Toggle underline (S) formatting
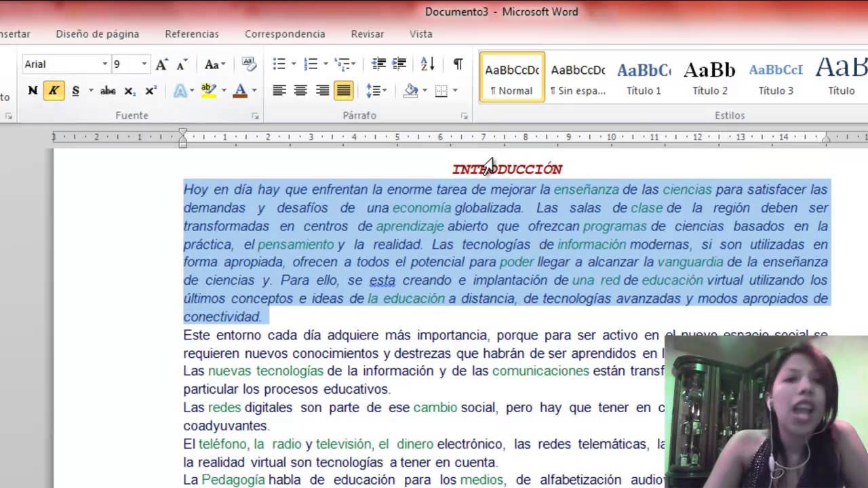 point(75,90)
